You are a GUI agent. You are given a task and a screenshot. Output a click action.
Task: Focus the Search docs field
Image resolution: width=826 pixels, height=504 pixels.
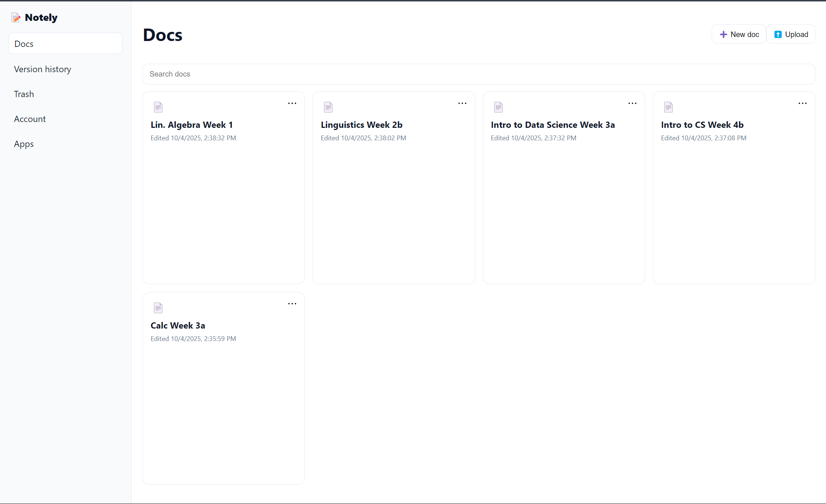click(x=478, y=74)
